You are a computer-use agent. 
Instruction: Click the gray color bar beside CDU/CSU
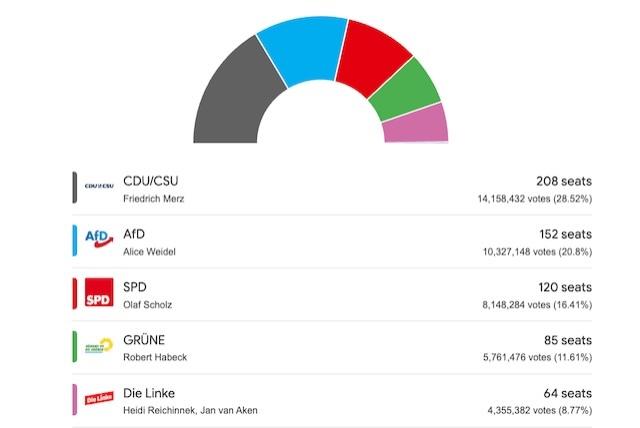pyautogui.click(x=75, y=188)
